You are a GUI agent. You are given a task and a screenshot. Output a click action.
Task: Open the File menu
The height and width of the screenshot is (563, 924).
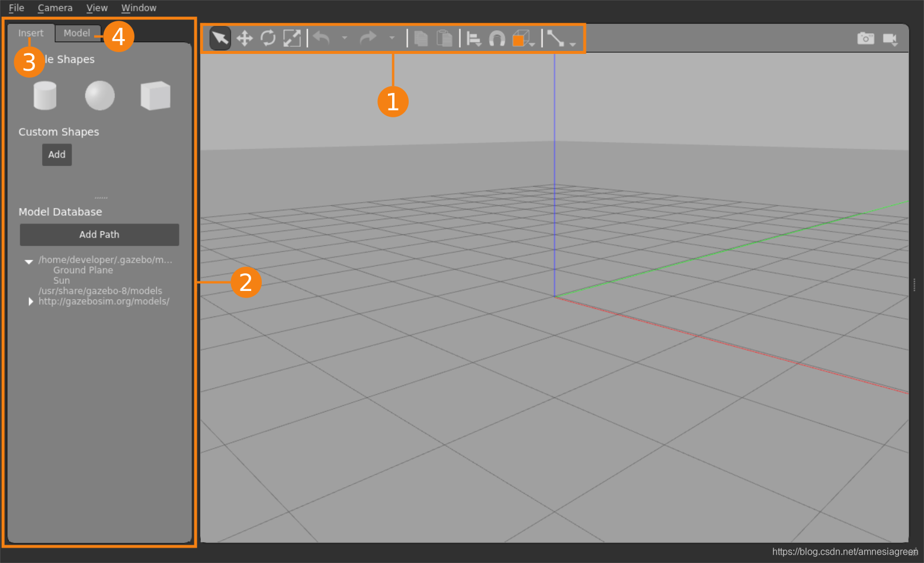17,8
